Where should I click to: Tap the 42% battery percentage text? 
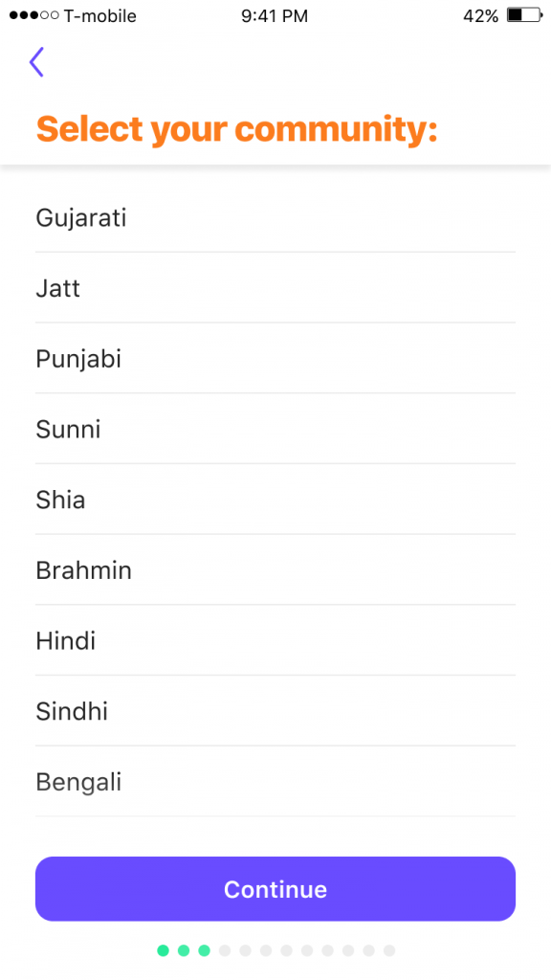click(481, 16)
